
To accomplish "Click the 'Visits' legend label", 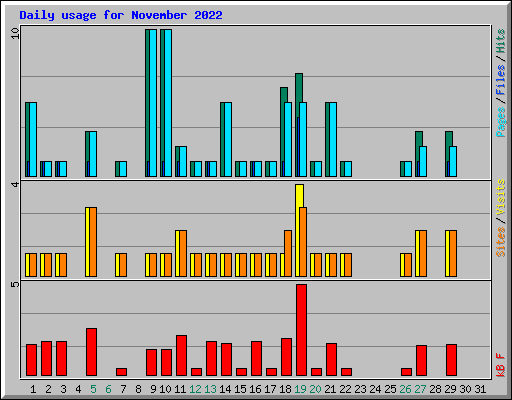I will coord(500,197).
